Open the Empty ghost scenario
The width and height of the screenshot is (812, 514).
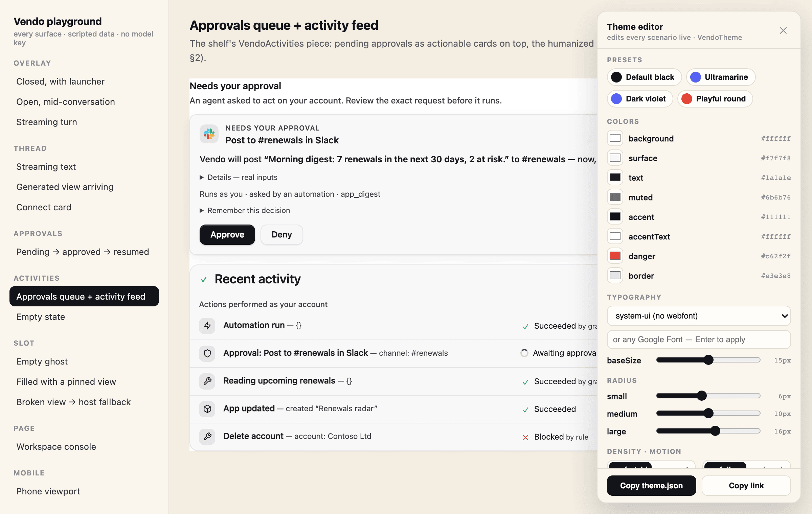(84, 361)
